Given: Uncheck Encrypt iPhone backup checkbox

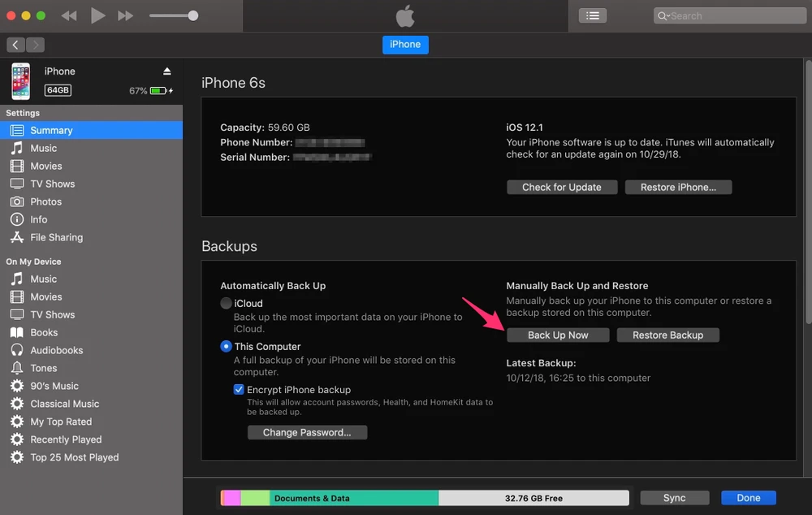Looking at the screenshot, I should coord(239,390).
